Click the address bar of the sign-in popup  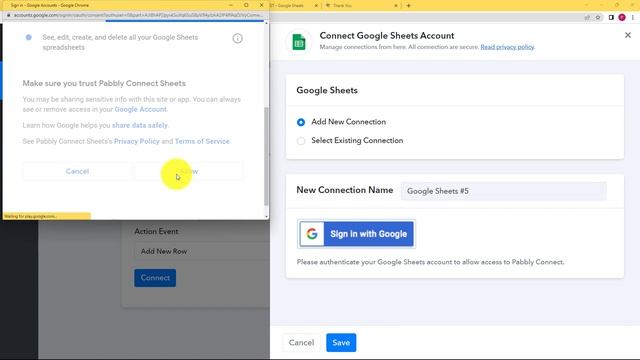click(x=138, y=15)
